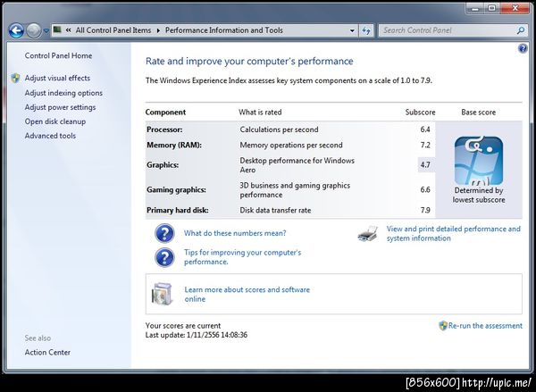Click the Last update timestamp text

(x=197, y=335)
